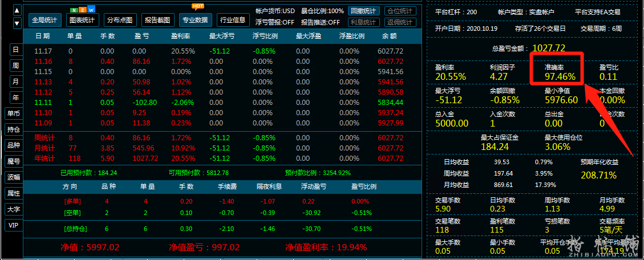Open the 持仓 positions side tab
644x260 pixels.
(14, 129)
